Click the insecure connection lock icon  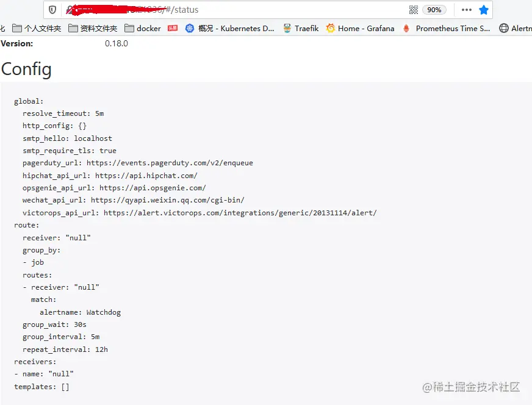tap(69, 10)
